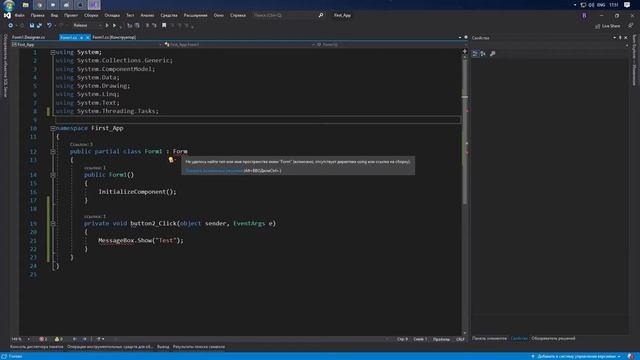The width and height of the screenshot is (640, 360).
Task: Close the active Form1.cs tab
Action: 87,38
